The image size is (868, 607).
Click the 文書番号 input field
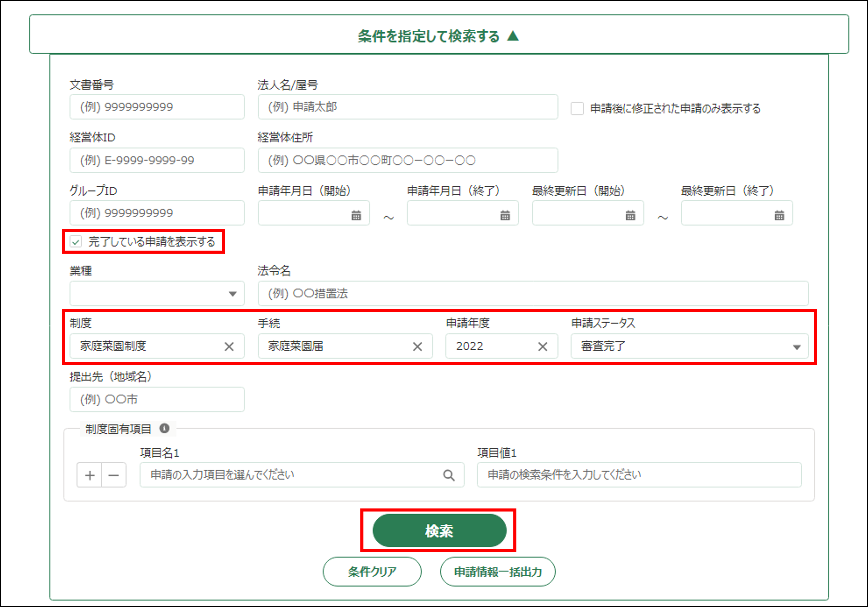[157, 107]
